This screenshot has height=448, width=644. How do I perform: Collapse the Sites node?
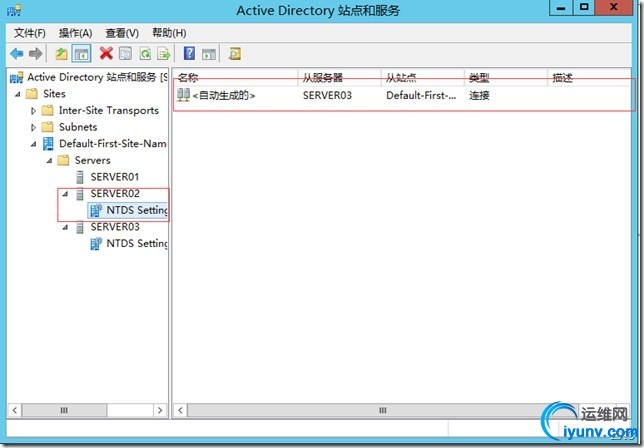(18, 94)
